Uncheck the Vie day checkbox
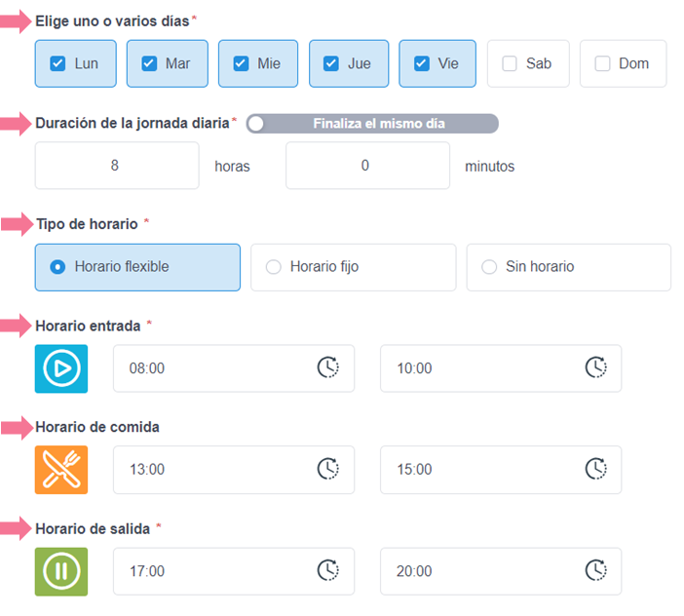 422,64
